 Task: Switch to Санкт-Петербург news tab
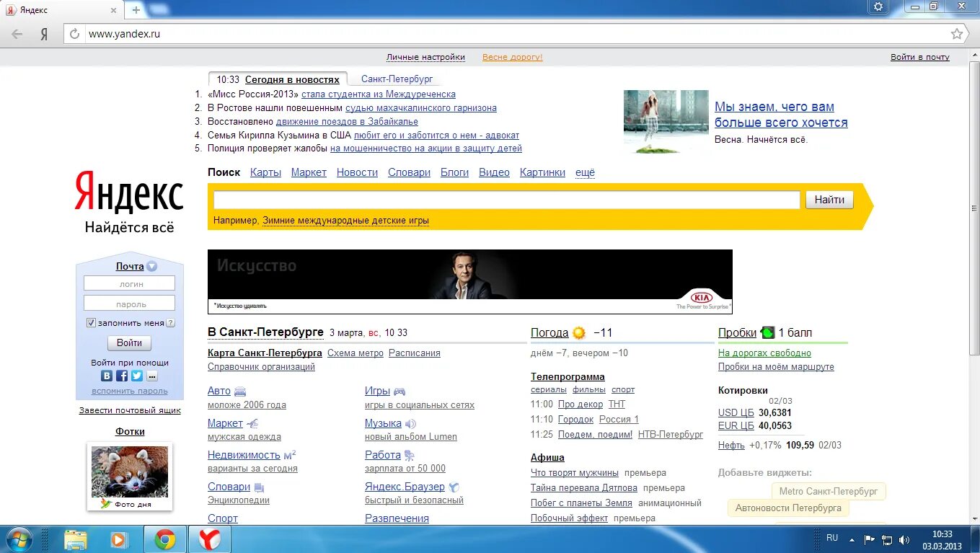pyautogui.click(x=397, y=79)
